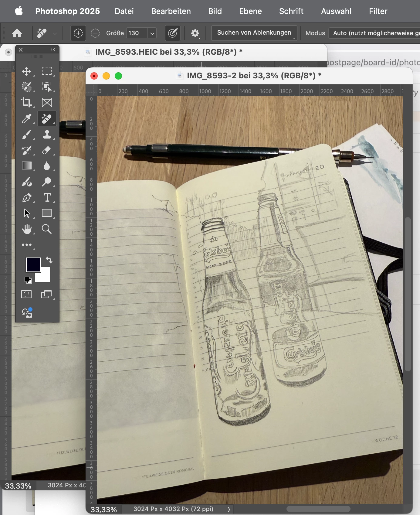The image size is (420, 515).
Task: Select the IMG_8593.HEIC window title bar
Action: click(169, 52)
